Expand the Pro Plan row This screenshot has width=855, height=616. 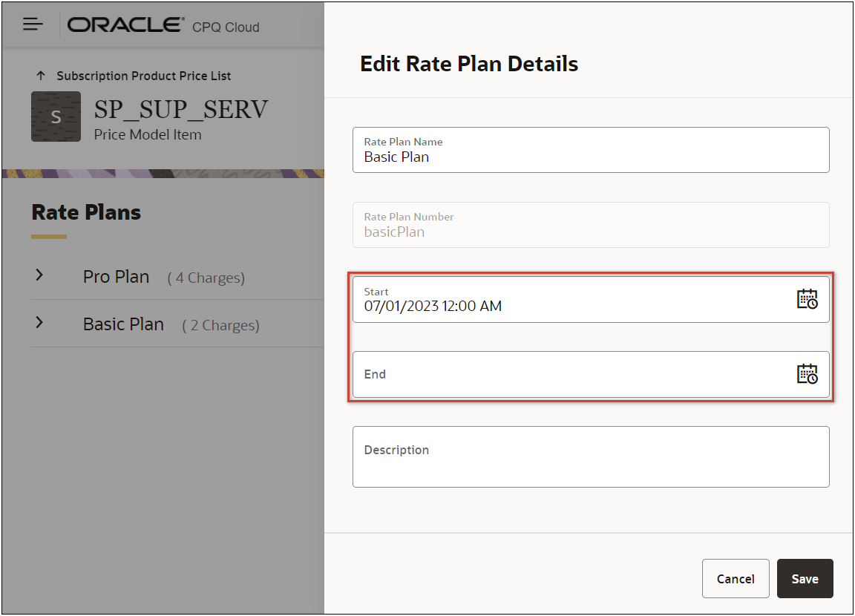point(40,275)
